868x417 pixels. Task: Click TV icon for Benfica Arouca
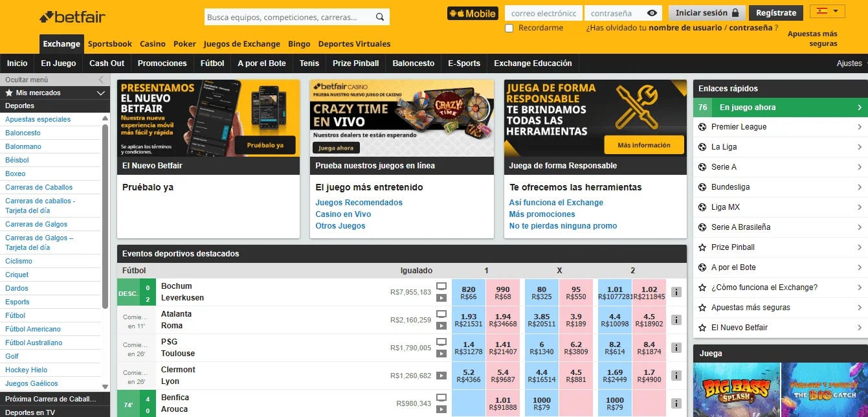pos(441,398)
